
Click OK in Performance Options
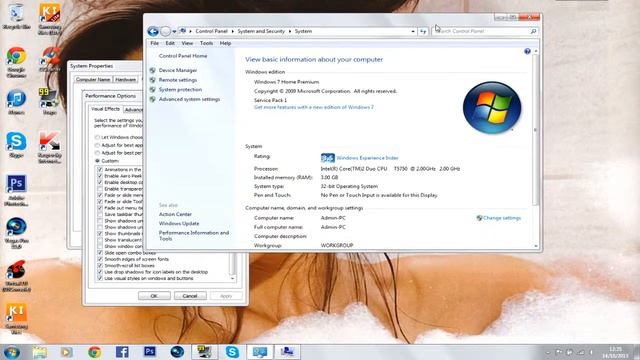(x=154, y=296)
